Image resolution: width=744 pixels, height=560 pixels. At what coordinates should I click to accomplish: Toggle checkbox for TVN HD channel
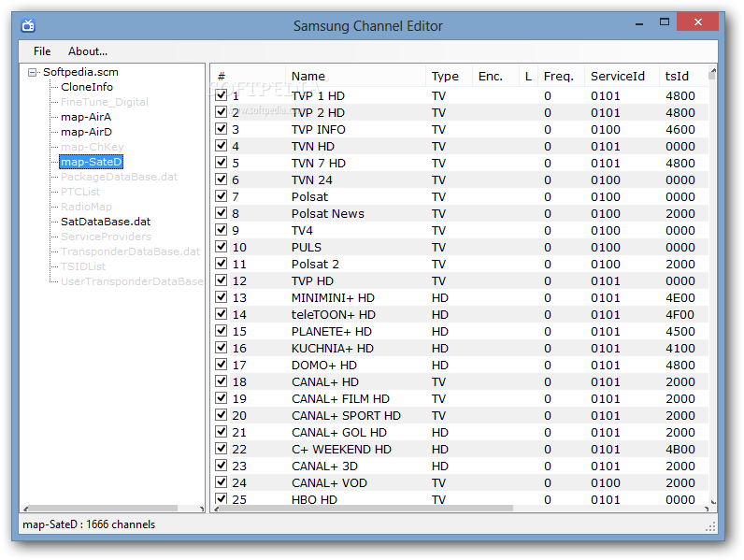[222, 146]
